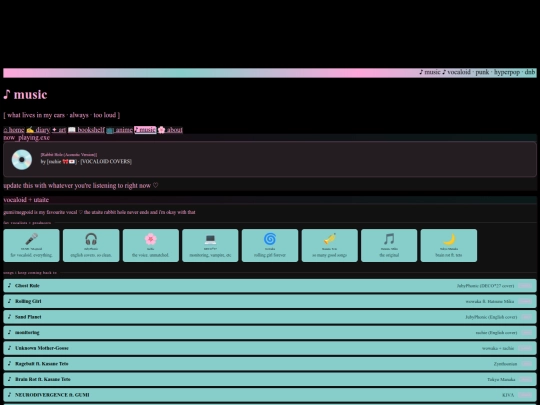The image size is (540, 405).
Task: Navigate to the art page
Action: 59,130
